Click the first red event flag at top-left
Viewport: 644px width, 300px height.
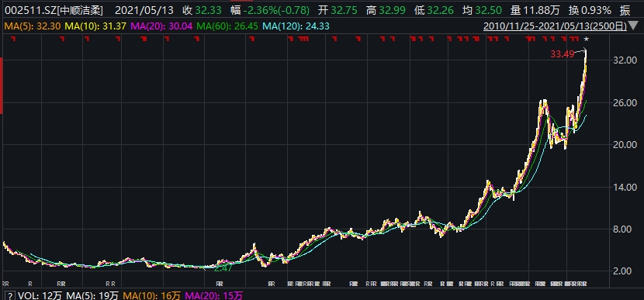(x=12, y=39)
